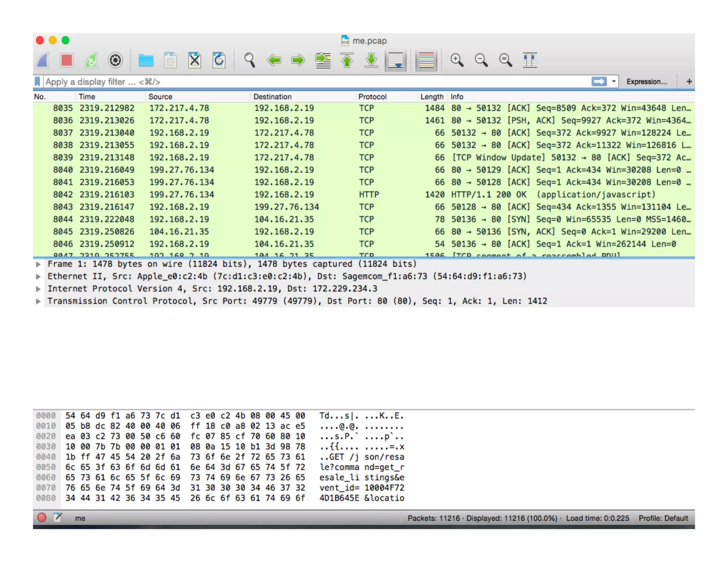Reload the capture file icon
This screenshot has height=562, width=728.
click(x=219, y=60)
